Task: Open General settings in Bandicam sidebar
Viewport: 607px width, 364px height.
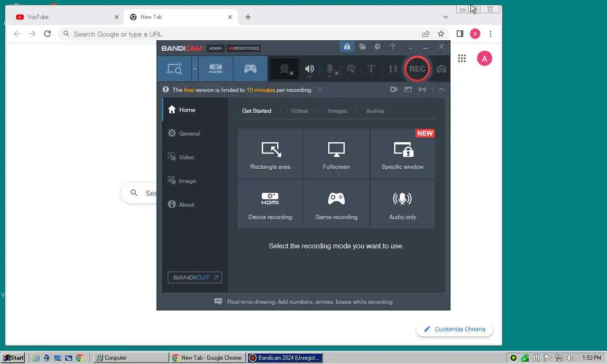Action: pyautogui.click(x=195, y=133)
